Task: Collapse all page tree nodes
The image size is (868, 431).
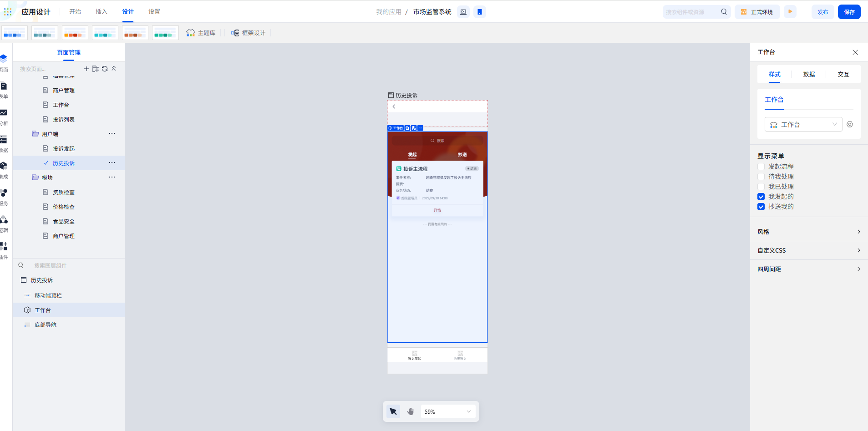Action: pos(114,69)
